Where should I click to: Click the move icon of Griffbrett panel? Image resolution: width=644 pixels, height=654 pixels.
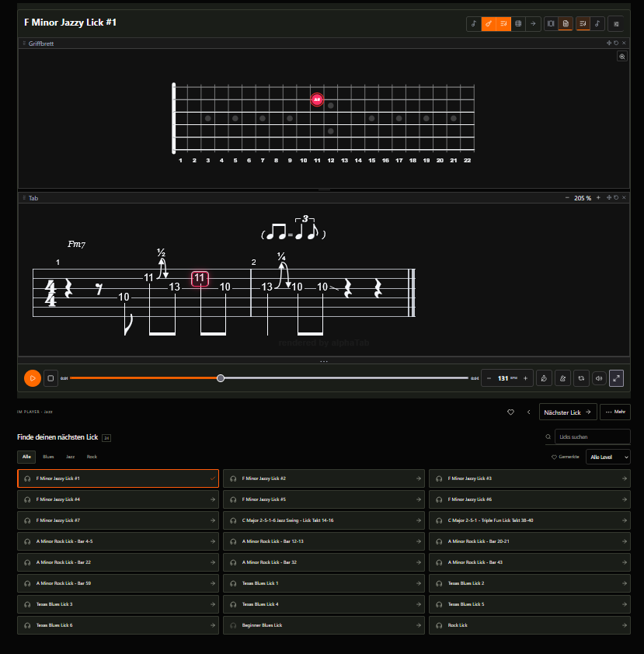[609, 43]
